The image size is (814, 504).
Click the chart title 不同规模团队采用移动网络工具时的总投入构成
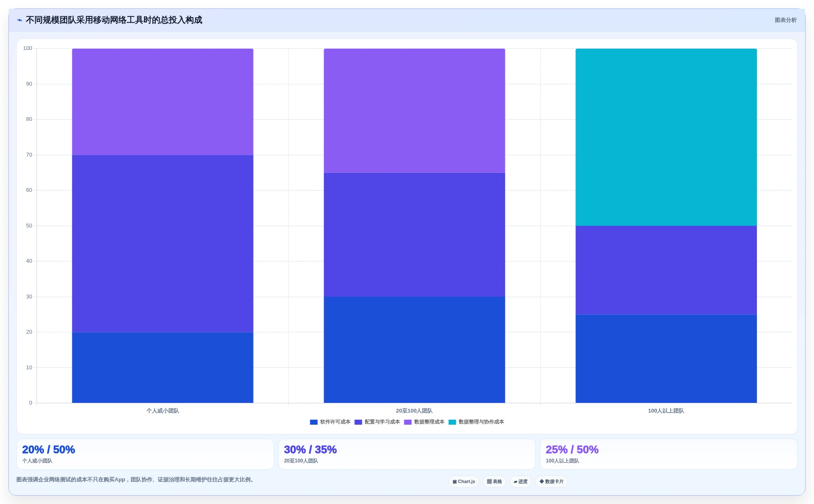click(x=114, y=20)
